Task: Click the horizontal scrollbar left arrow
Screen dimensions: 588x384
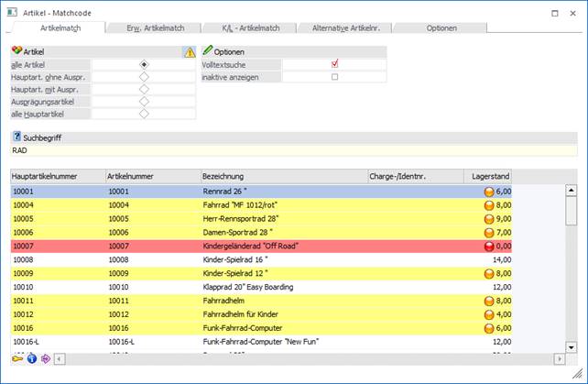Action: click(x=60, y=358)
